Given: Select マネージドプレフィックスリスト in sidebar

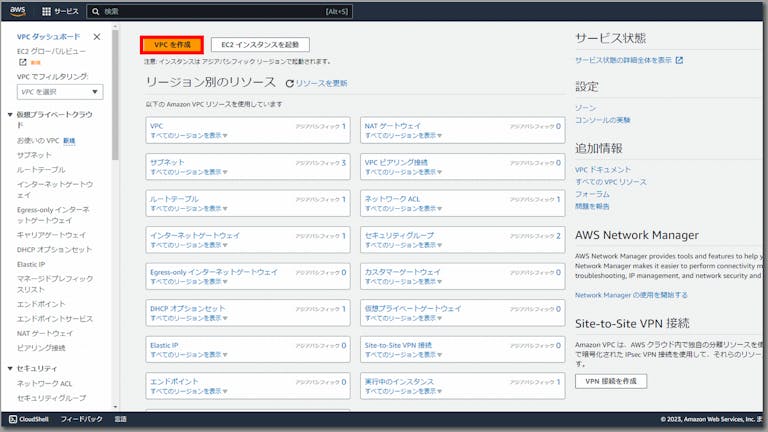Looking at the screenshot, I should tap(55, 284).
